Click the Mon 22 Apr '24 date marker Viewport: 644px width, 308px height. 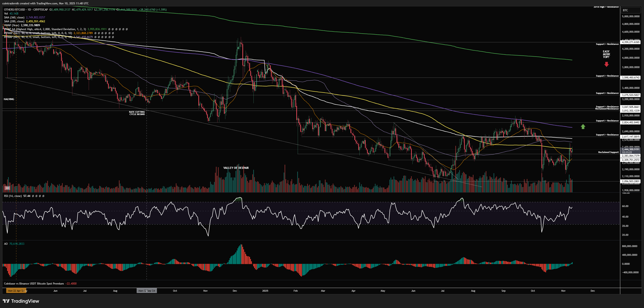pos(16,291)
